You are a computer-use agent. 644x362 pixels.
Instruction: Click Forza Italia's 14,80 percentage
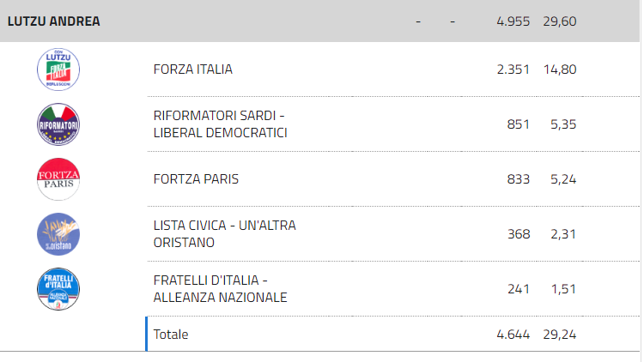pyautogui.click(x=560, y=69)
